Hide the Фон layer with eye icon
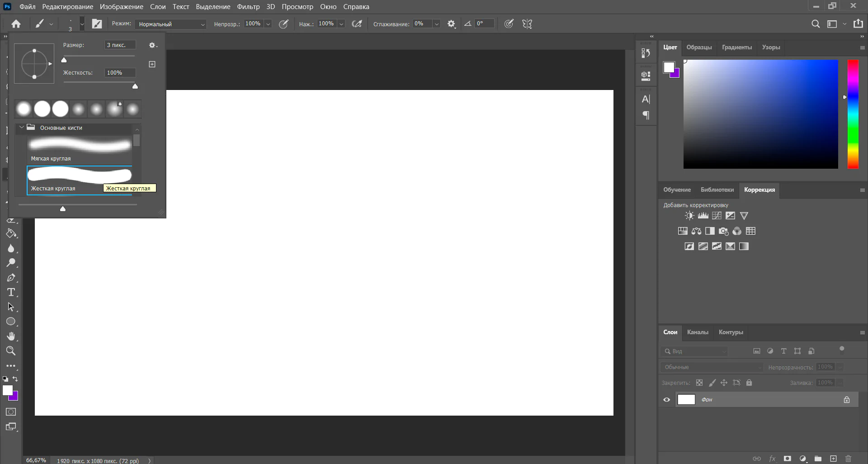Viewport: 868px width, 464px height. coord(666,400)
